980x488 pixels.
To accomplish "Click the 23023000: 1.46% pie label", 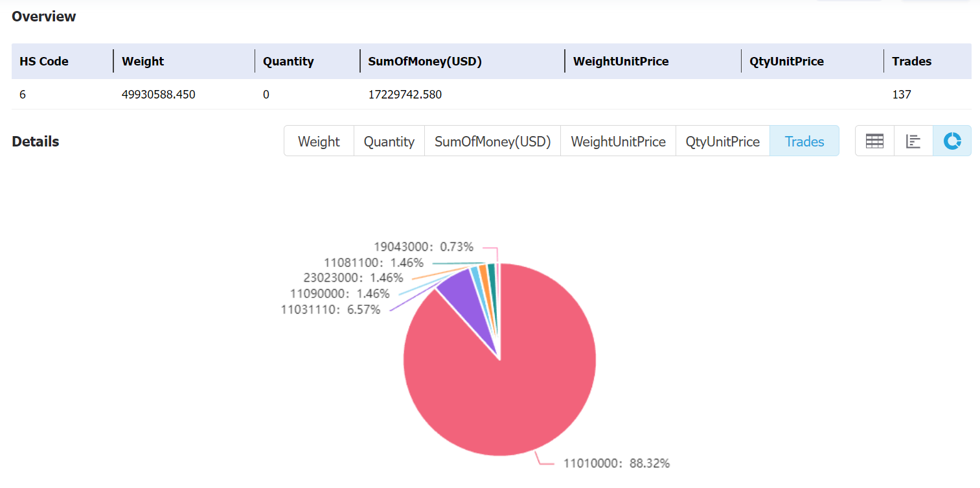I will [x=353, y=278].
